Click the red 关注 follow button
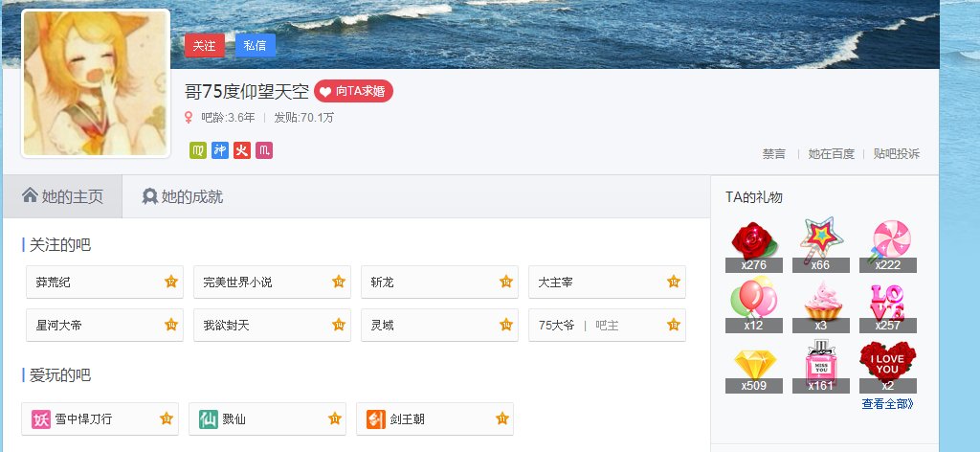Viewport: 980px width, 452px height. click(x=205, y=46)
